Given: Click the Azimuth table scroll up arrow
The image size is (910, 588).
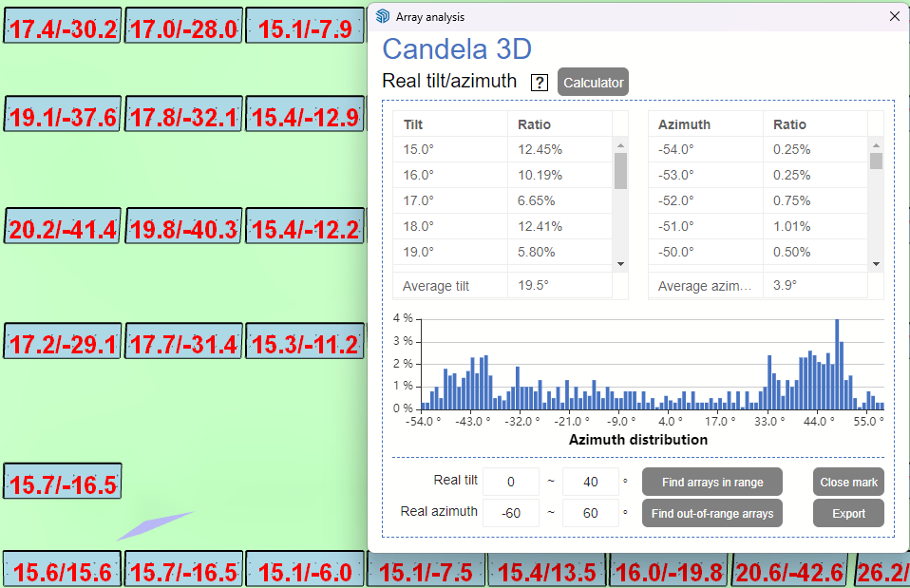Looking at the screenshot, I should (x=877, y=145).
